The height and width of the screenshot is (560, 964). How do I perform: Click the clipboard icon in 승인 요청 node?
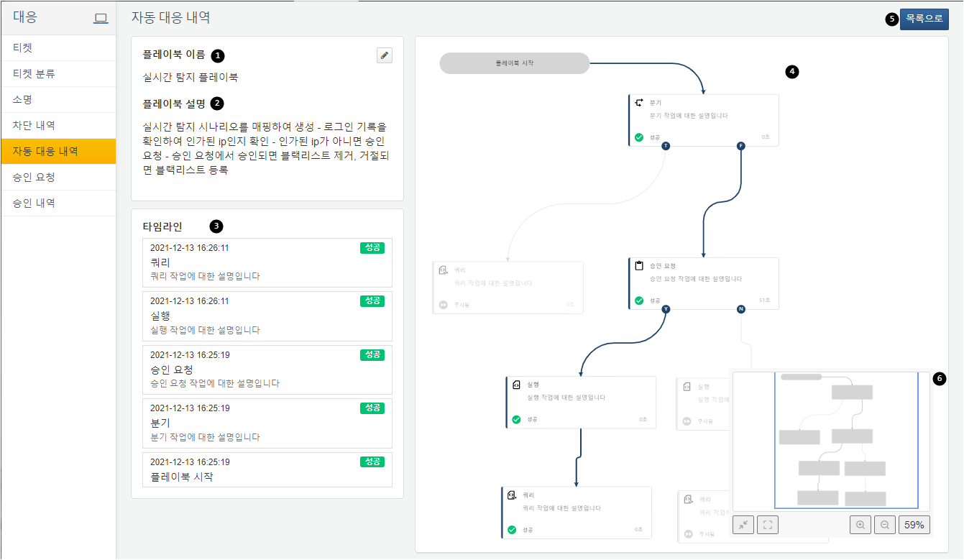[x=639, y=266]
